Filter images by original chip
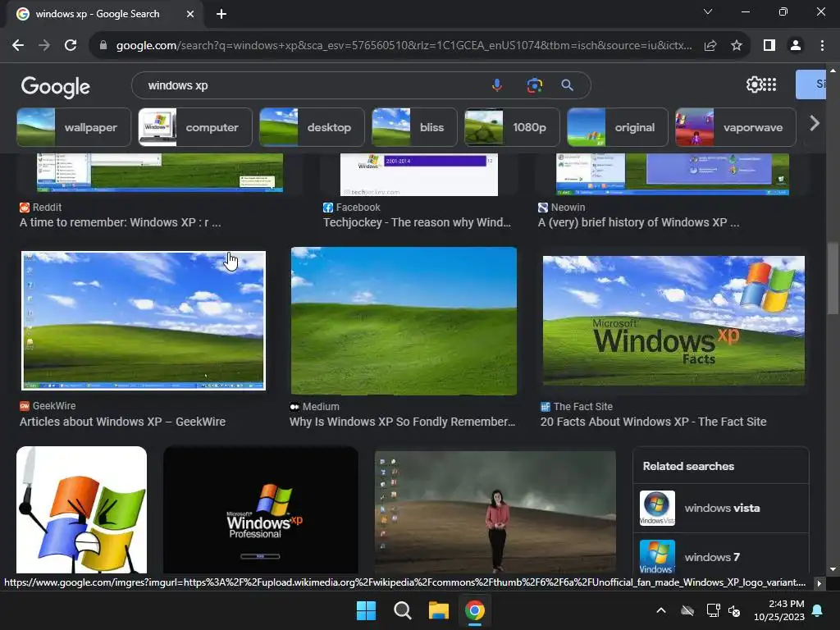Image resolution: width=840 pixels, height=630 pixels. pyautogui.click(x=618, y=127)
